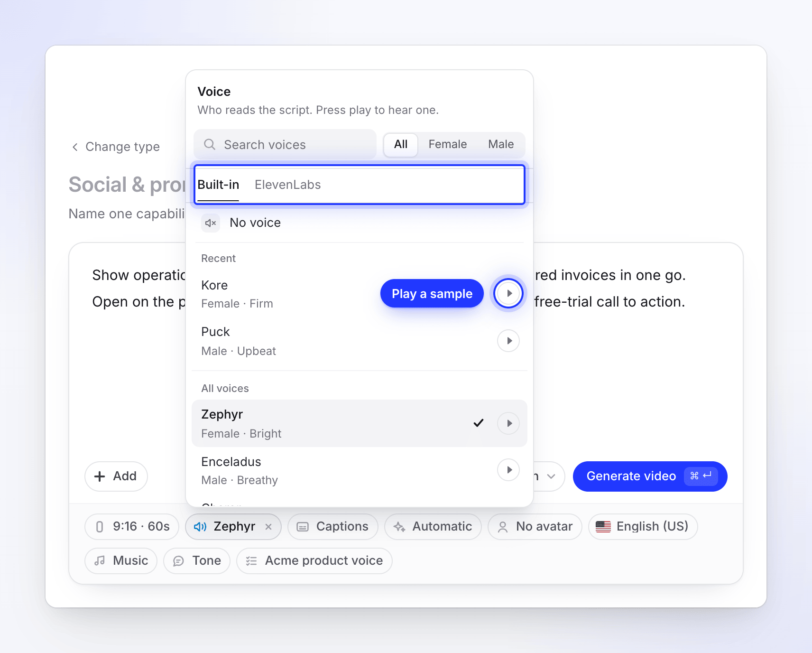Viewport: 812px width, 653px height.
Task: Open the 9:16 · 60s format chip
Action: click(132, 527)
